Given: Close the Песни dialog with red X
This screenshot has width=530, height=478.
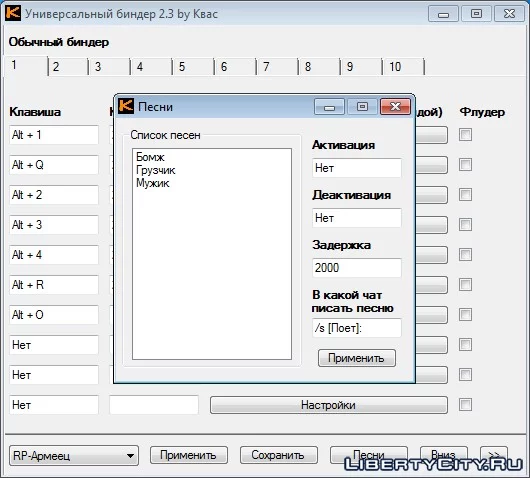Looking at the screenshot, I should coord(395,107).
